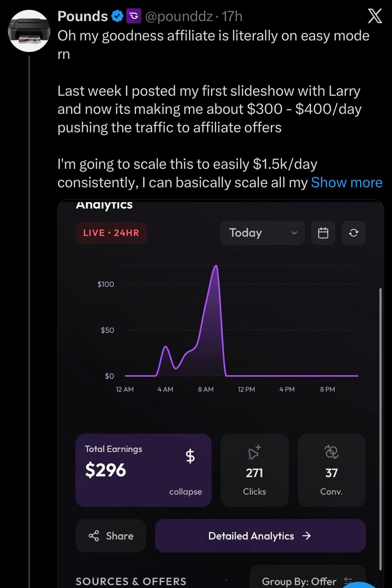This screenshot has height=588, width=392.
Task: Change the Group By: Offer selector
Action: pos(307,581)
